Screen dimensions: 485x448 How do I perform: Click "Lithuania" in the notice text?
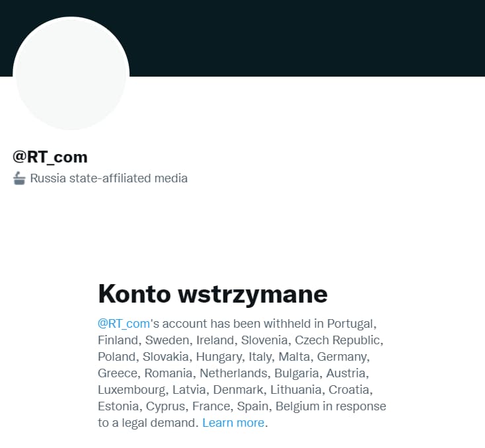296,390
